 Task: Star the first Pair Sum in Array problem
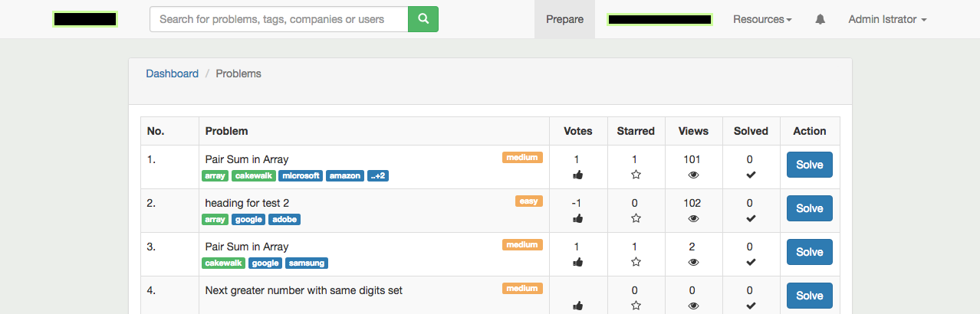[x=636, y=175]
